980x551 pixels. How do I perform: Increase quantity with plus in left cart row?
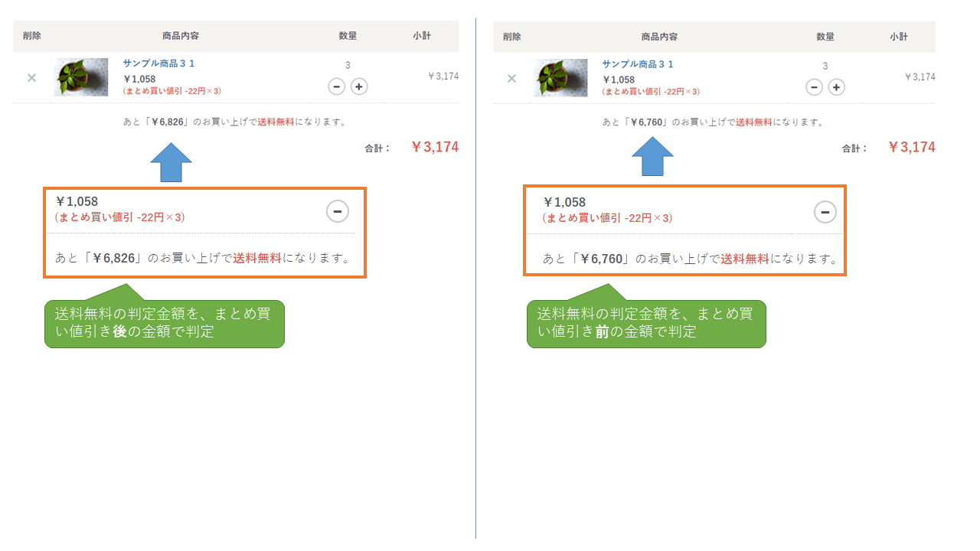(x=359, y=86)
